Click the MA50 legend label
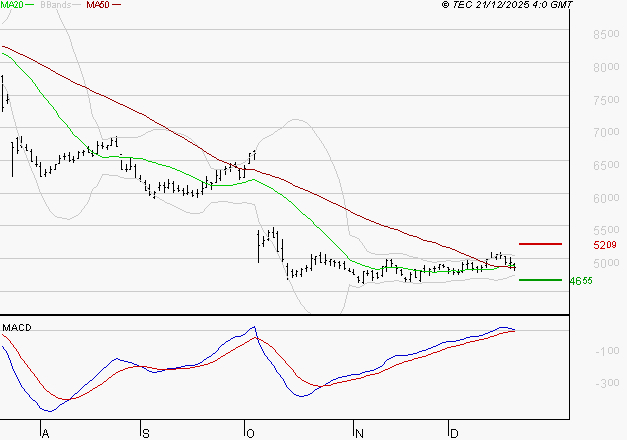Viewport: 627px width, 440px height. point(98,5)
